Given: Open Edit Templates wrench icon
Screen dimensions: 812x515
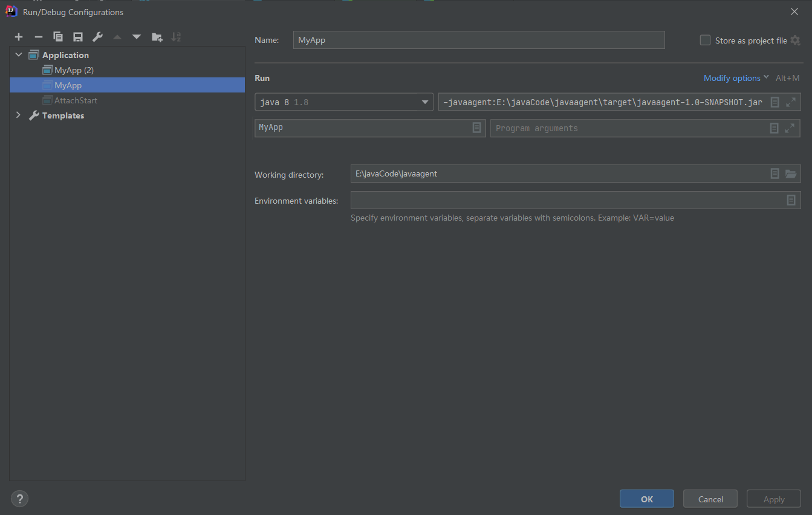Looking at the screenshot, I should [x=97, y=37].
